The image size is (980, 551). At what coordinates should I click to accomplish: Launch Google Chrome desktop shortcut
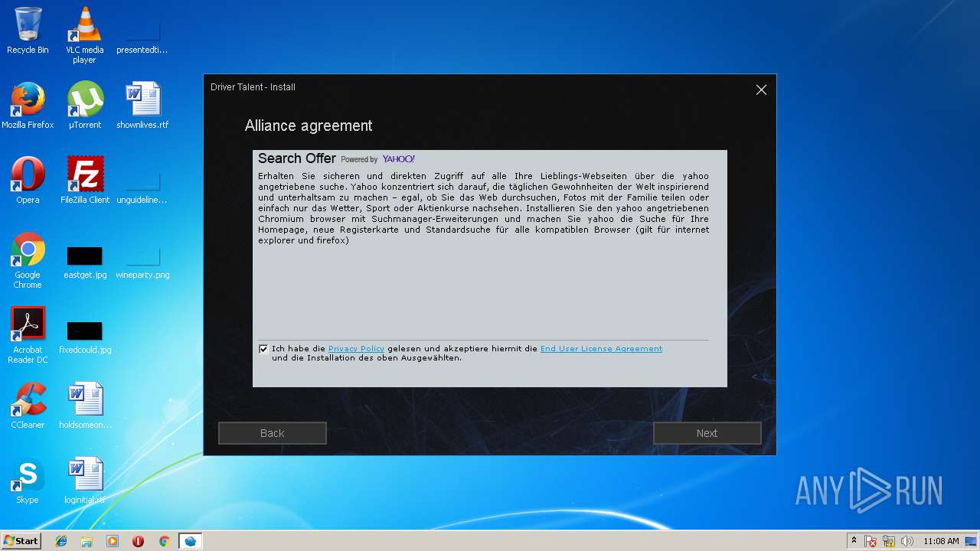pos(28,261)
